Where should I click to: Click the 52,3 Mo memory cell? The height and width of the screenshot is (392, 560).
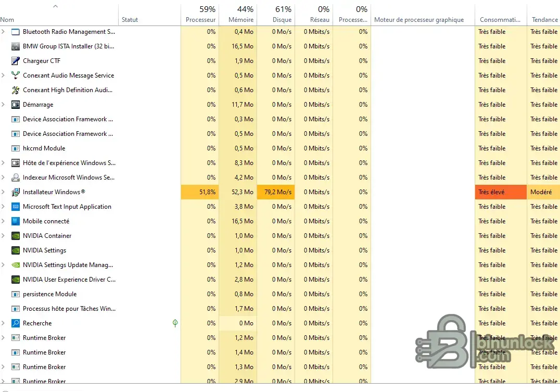[238, 192]
